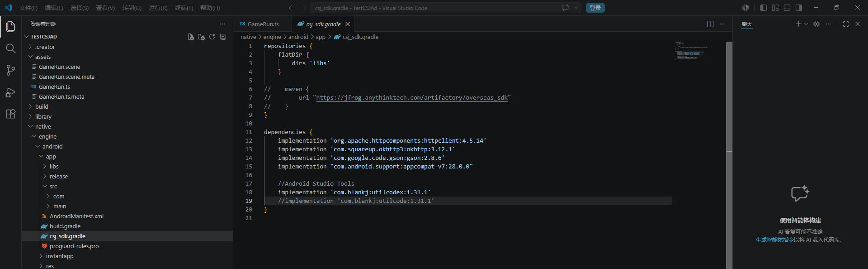Switch to the GameRun.ts tab
The width and height of the screenshot is (868, 269).
pyautogui.click(x=263, y=24)
